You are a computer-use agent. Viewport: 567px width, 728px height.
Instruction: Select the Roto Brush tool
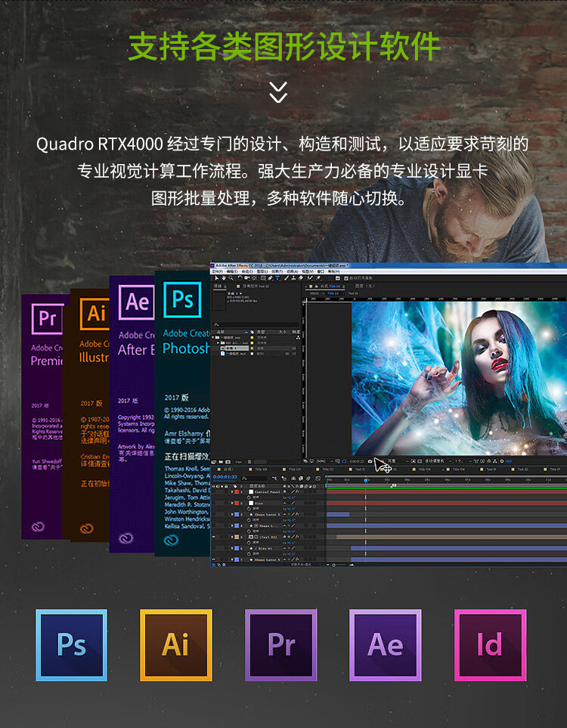pos(310,278)
